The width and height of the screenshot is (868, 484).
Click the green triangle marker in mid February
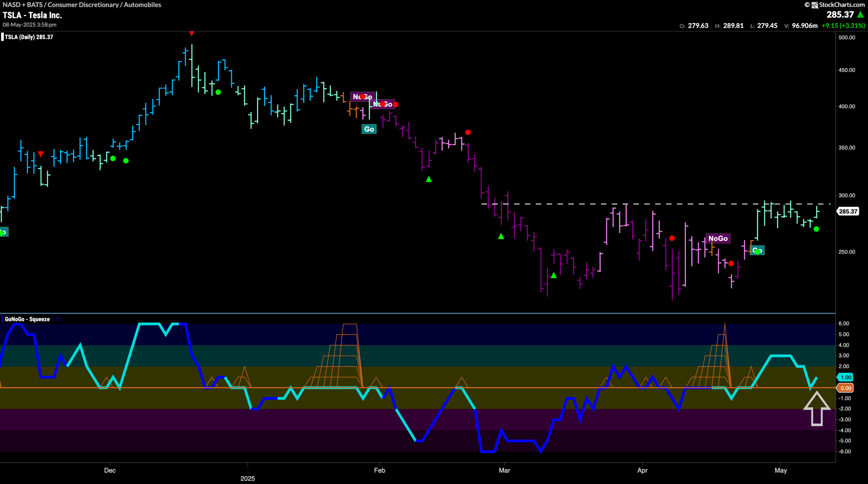(429, 179)
